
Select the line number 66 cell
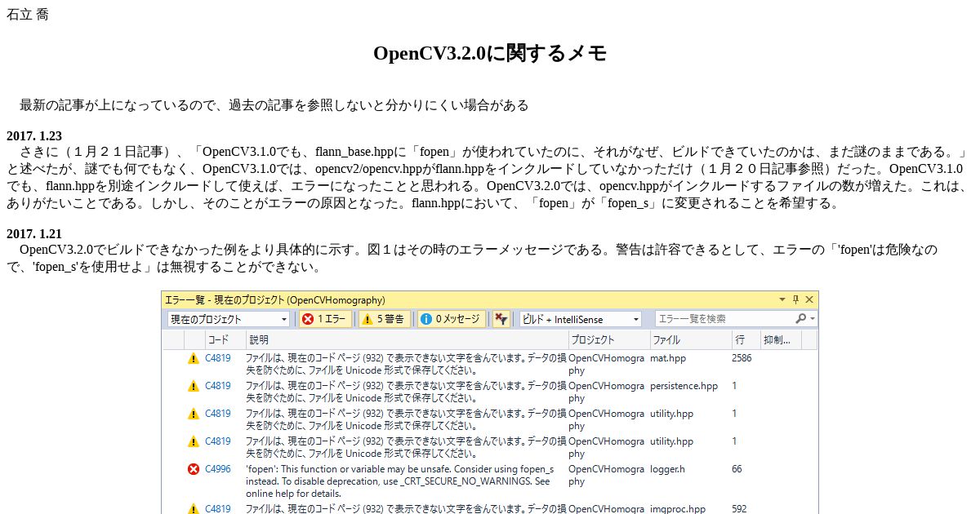(737, 469)
